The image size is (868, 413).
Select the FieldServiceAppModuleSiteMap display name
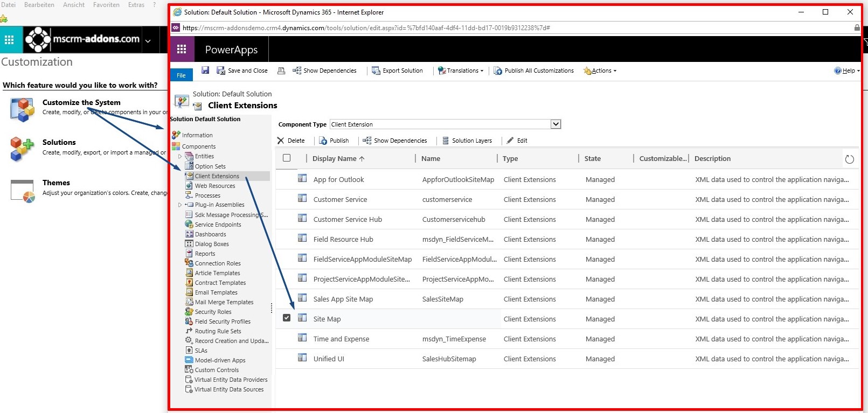[x=363, y=259]
